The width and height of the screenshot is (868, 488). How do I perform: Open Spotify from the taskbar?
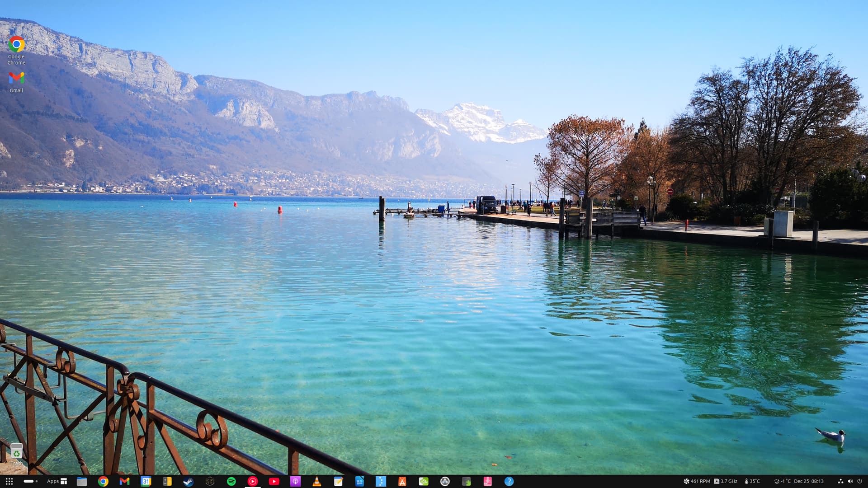[231, 481]
